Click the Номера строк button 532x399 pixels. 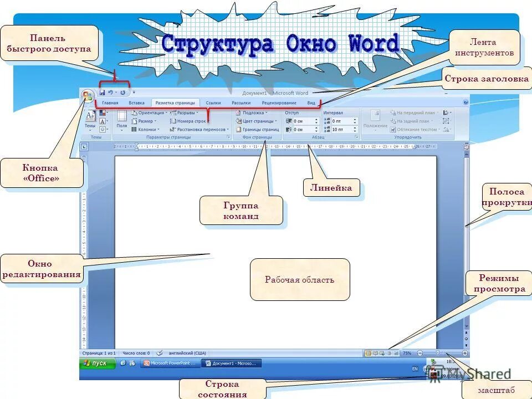[188, 121]
